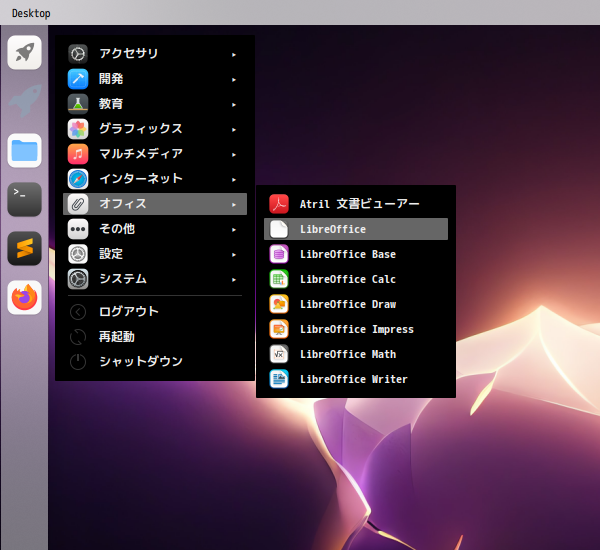Image resolution: width=600 pixels, height=550 pixels.
Task: Click the Atril PDF viewer icon
Action: coord(279,204)
